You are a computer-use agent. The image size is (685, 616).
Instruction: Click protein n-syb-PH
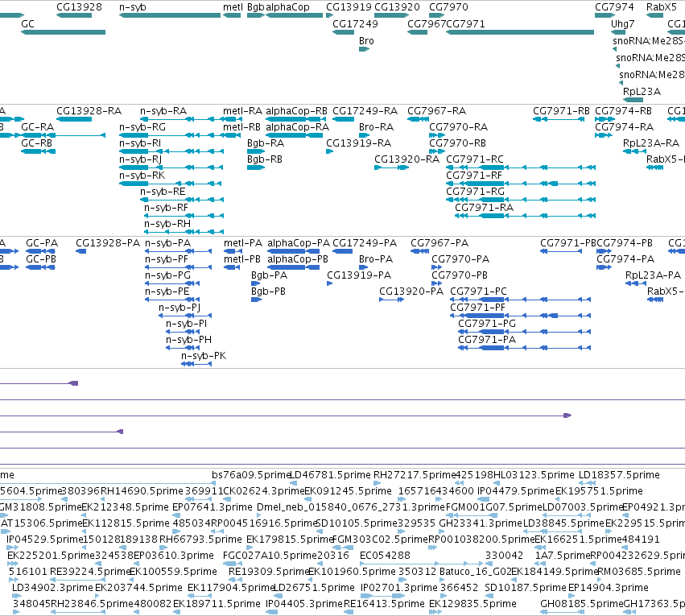click(x=188, y=340)
